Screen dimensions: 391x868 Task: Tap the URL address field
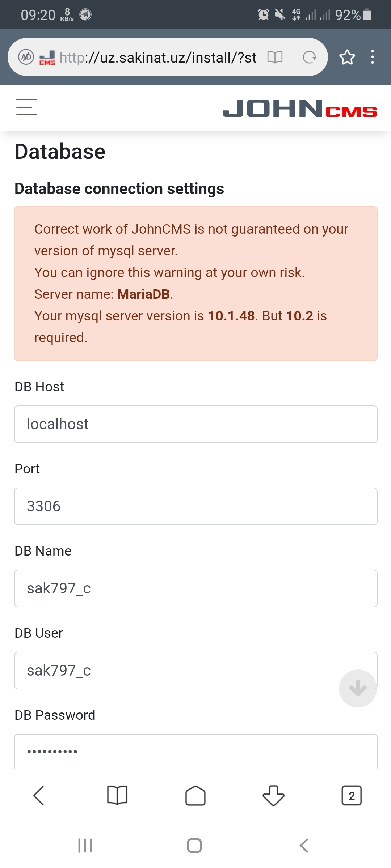[x=158, y=57]
